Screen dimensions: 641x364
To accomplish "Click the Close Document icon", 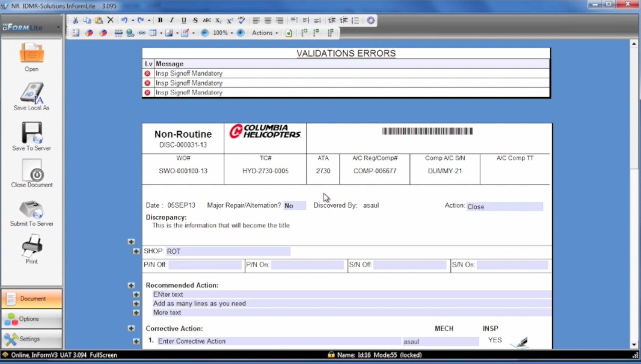I will pyautogui.click(x=32, y=171).
